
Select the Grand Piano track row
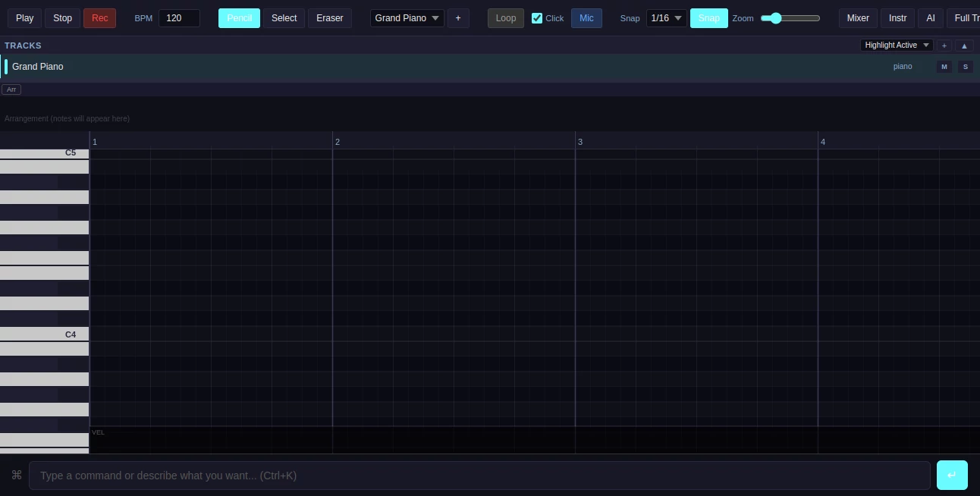490,67
